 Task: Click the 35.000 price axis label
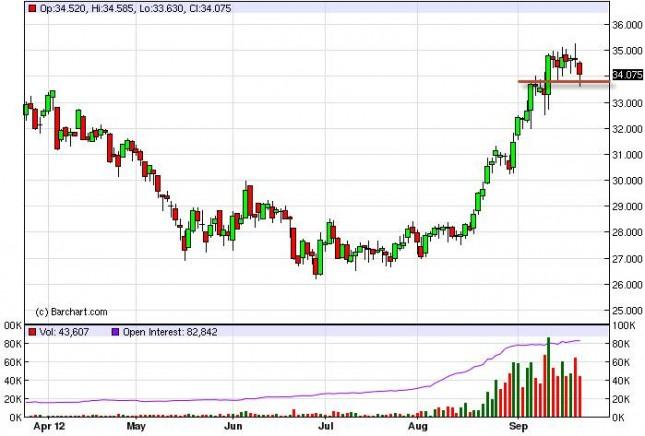[628, 51]
